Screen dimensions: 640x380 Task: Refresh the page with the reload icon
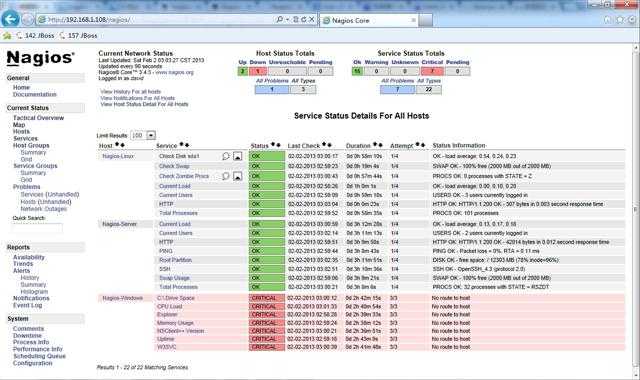303,20
